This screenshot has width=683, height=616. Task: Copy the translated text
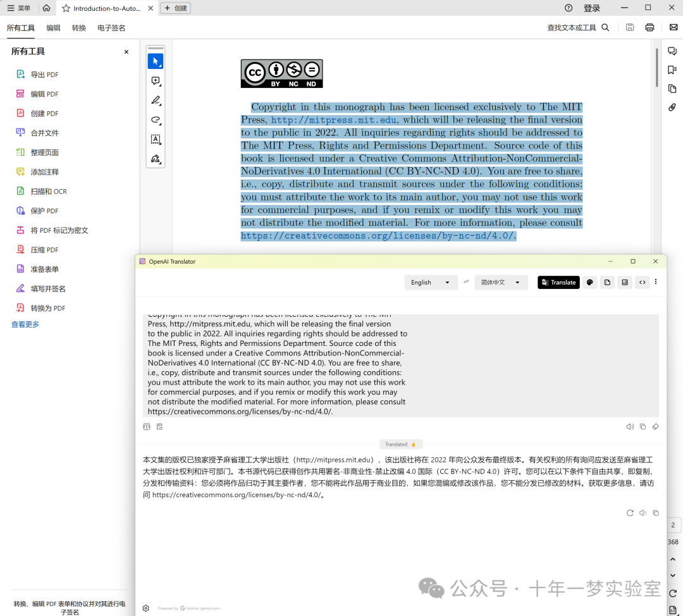tap(656, 513)
